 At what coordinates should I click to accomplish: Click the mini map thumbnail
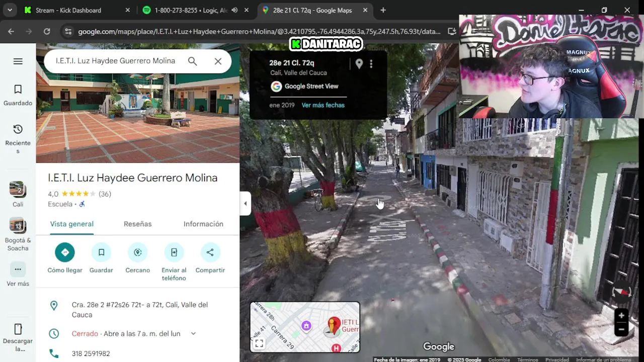(x=305, y=327)
